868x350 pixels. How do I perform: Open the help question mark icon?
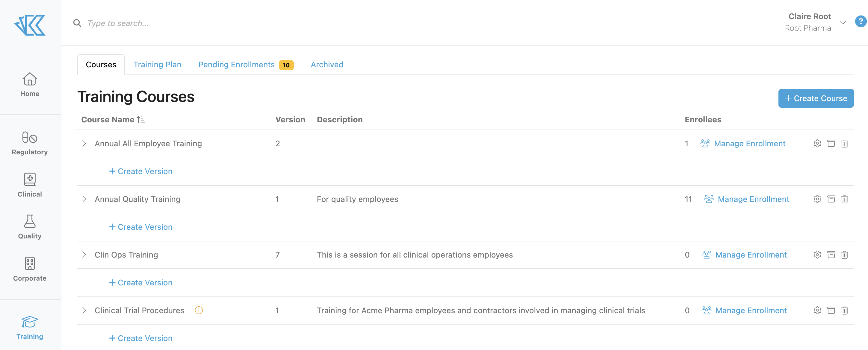[861, 21]
